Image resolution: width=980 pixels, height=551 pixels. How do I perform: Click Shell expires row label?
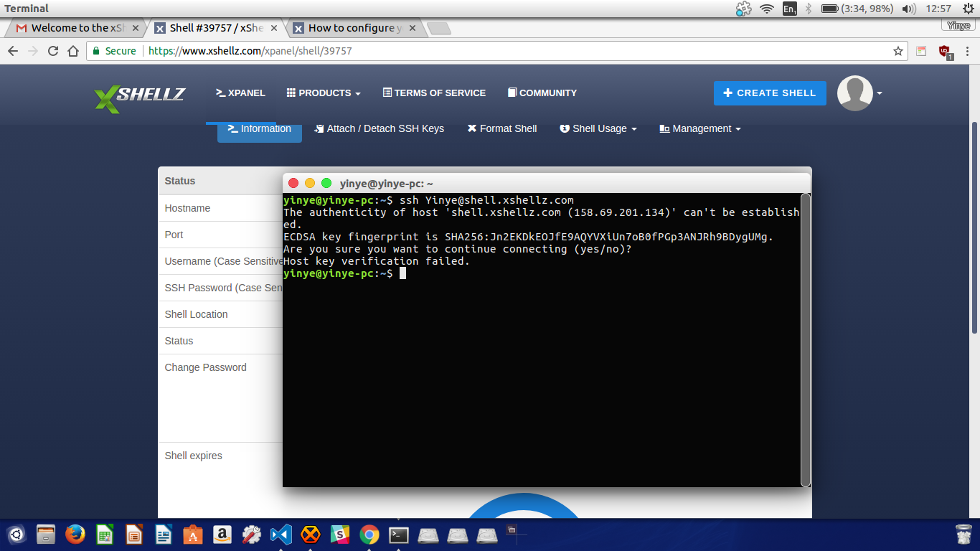(193, 456)
